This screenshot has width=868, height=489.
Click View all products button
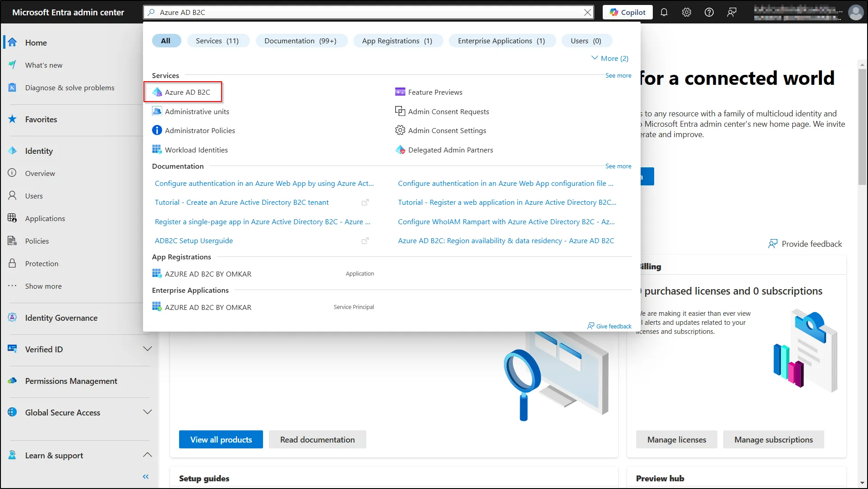point(221,439)
